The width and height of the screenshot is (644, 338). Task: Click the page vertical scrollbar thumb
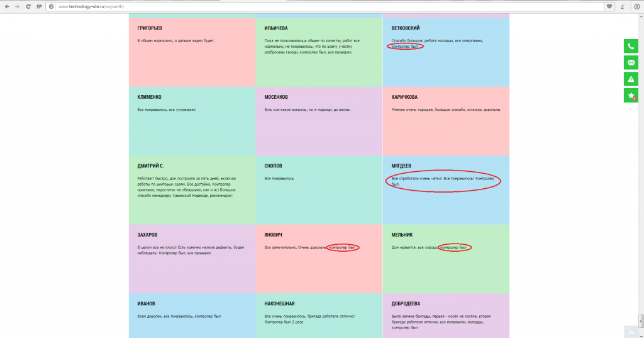641,320
